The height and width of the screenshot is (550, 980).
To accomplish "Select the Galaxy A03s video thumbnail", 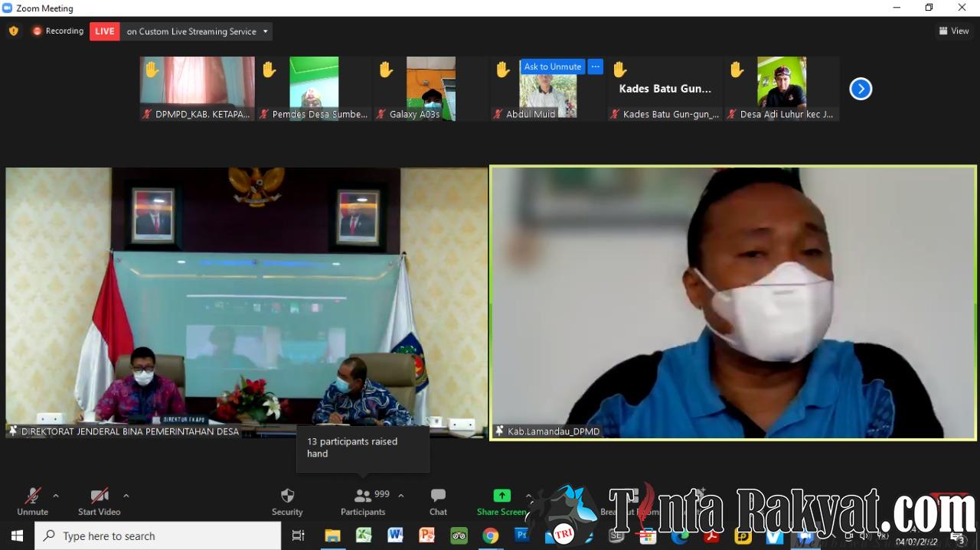I will point(431,88).
